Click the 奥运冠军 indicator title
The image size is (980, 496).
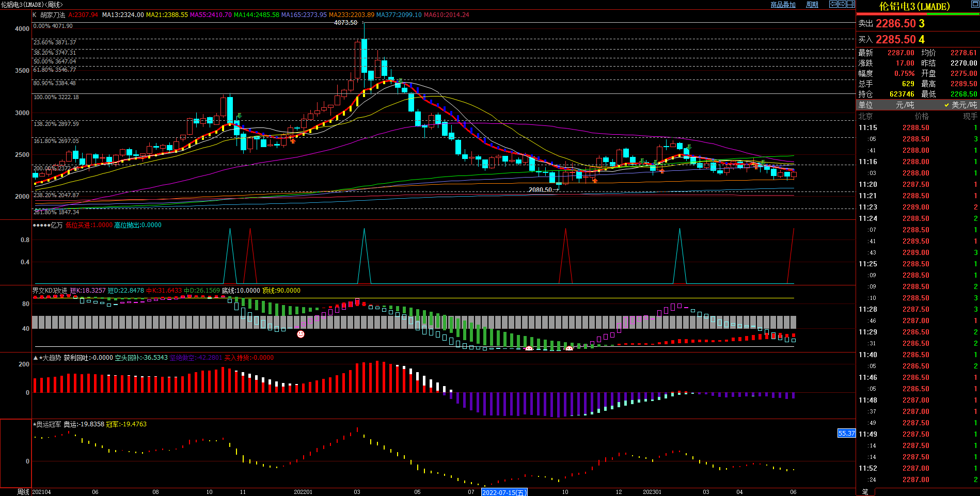click(49, 424)
